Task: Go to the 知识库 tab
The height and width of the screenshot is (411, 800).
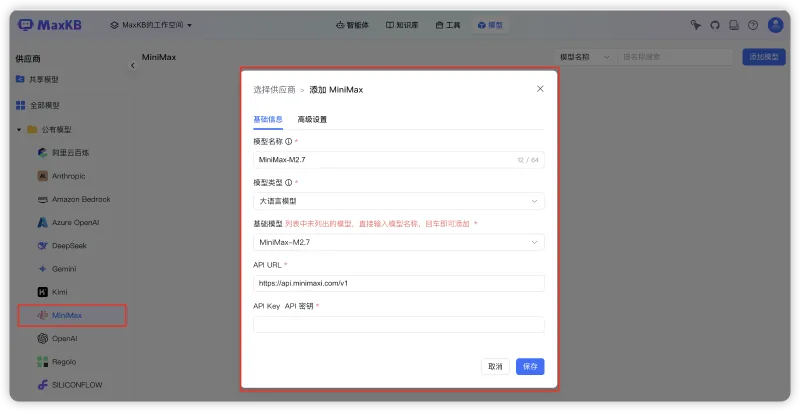Action: pyautogui.click(x=402, y=25)
